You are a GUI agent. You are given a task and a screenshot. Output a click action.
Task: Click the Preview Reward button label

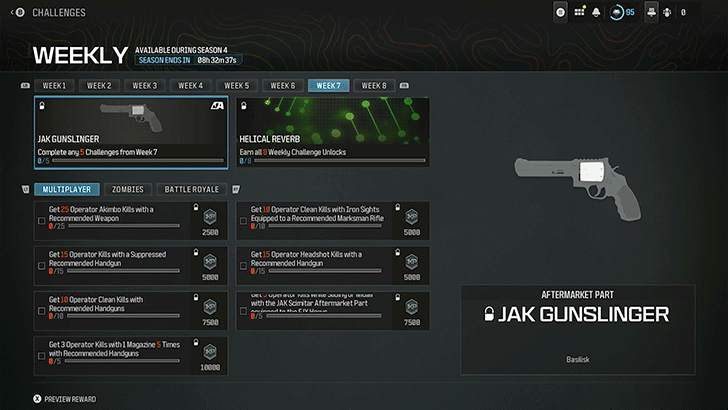[x=70, y=399]
